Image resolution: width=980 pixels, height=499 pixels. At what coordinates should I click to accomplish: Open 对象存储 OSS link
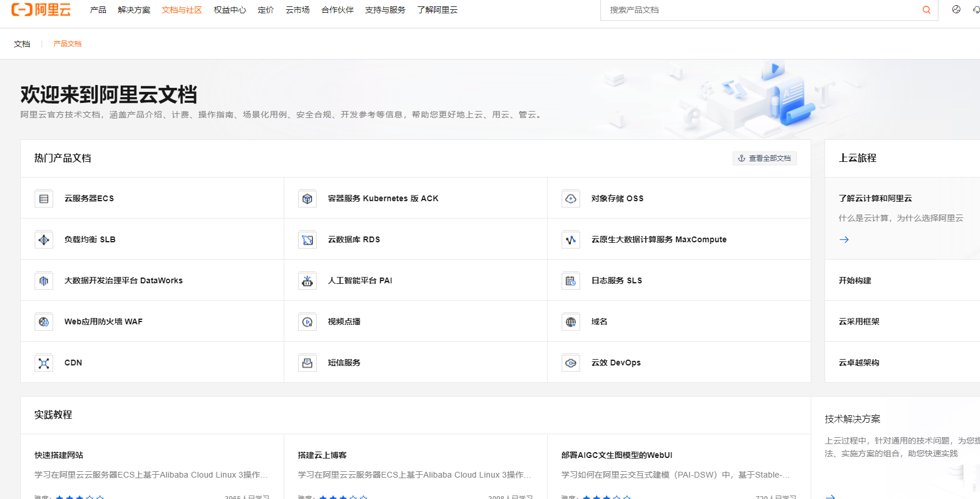[617, 198]
